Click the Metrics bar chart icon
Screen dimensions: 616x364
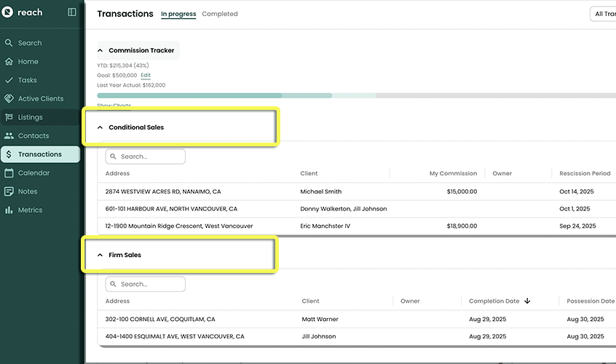9,210
